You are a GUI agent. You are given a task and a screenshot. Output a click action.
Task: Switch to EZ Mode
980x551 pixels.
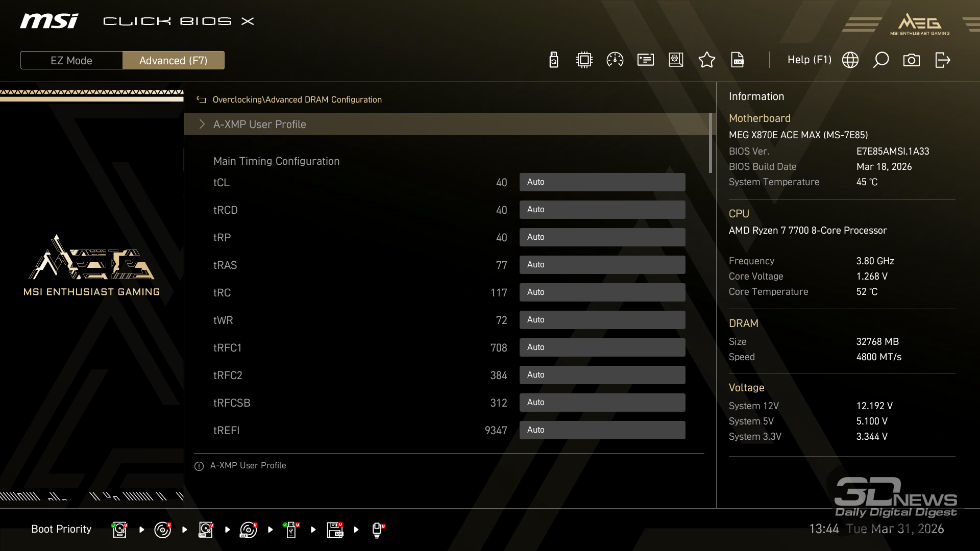tap(71, 60)
